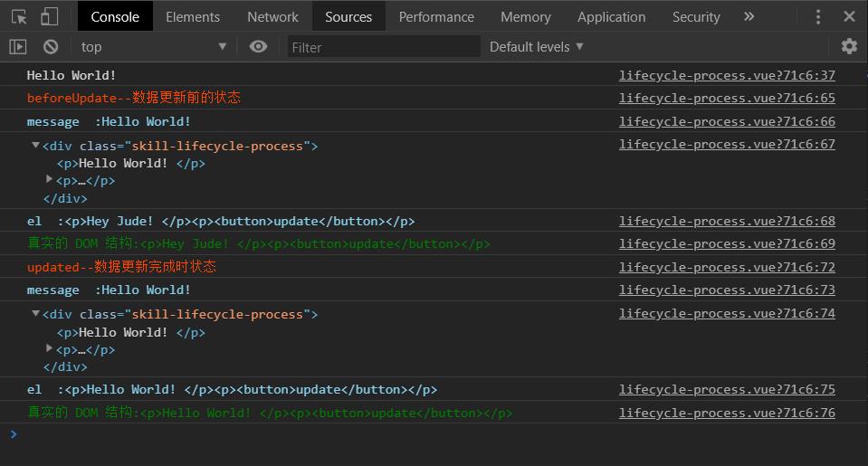Open the DevTools three-dot menu
This screenshot has height=466, width=868.
coord(818,16)
